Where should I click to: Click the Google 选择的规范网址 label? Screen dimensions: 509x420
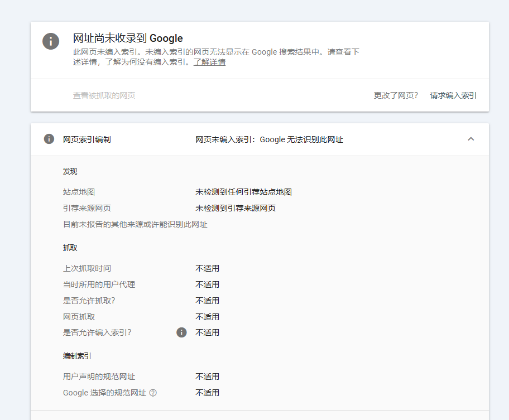pyautogui.click(x=104, y=393)
